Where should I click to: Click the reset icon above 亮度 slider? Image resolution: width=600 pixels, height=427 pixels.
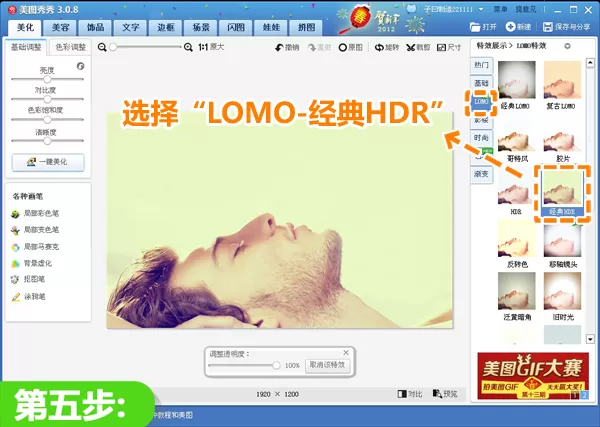click(80, 66)
